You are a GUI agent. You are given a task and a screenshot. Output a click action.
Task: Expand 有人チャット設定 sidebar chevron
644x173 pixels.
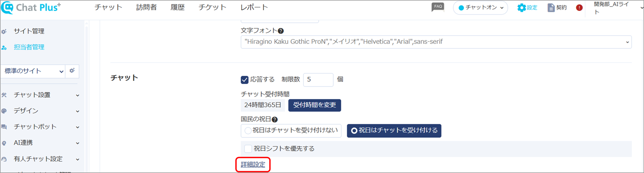pyautogui.click(x=78, y=159)
